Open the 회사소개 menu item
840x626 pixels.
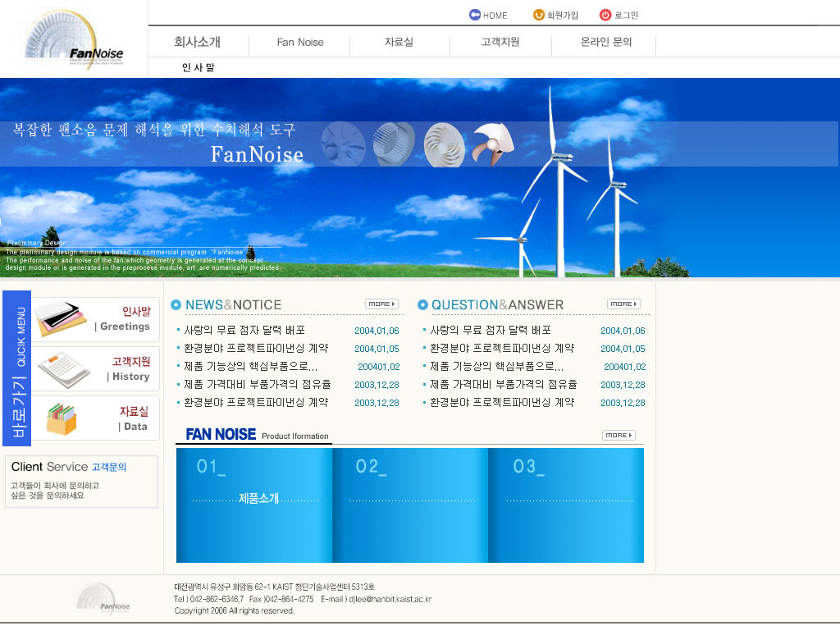tap(197, 42)
